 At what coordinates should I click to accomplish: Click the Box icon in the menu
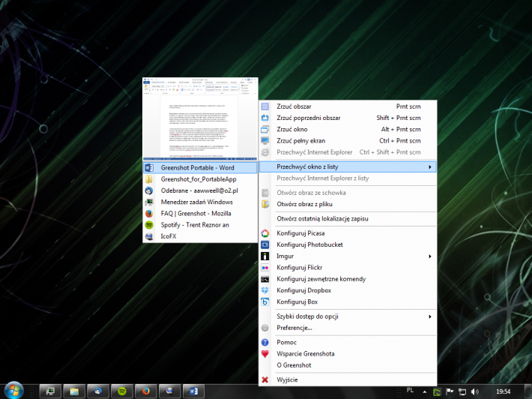[265, 302]
